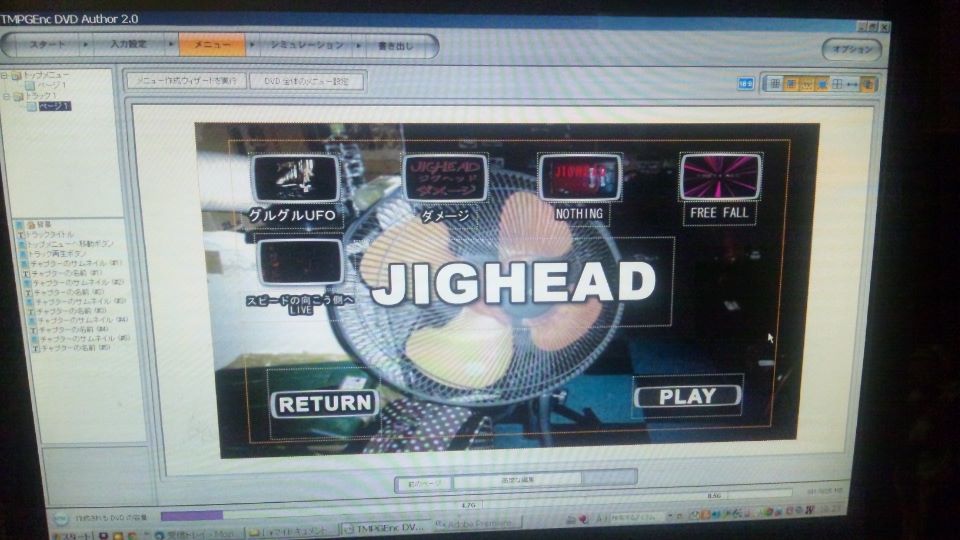Click the FREE FALL chapter thumbnail
This screenshot has width=960, height=540.
pyautogui.click(x=720, y=176)
